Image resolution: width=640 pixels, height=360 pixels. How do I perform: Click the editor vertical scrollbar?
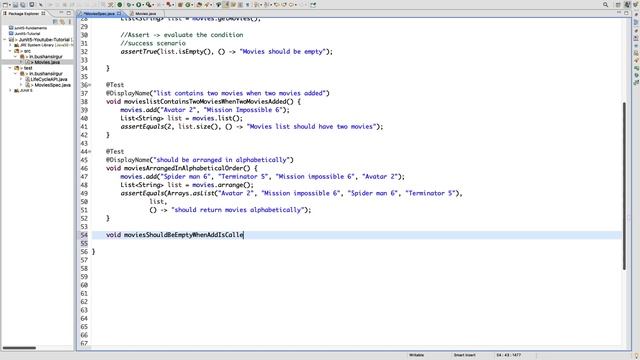click(624, 186)
